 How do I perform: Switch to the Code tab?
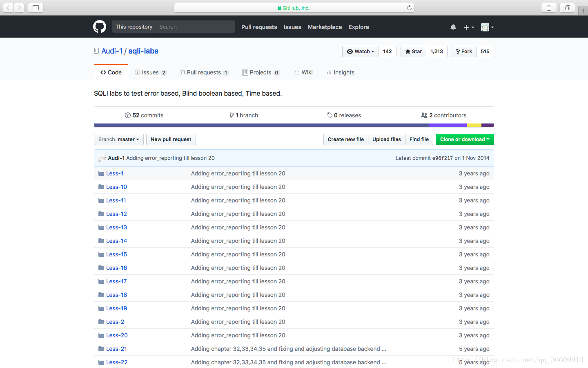tap(111, 72)
